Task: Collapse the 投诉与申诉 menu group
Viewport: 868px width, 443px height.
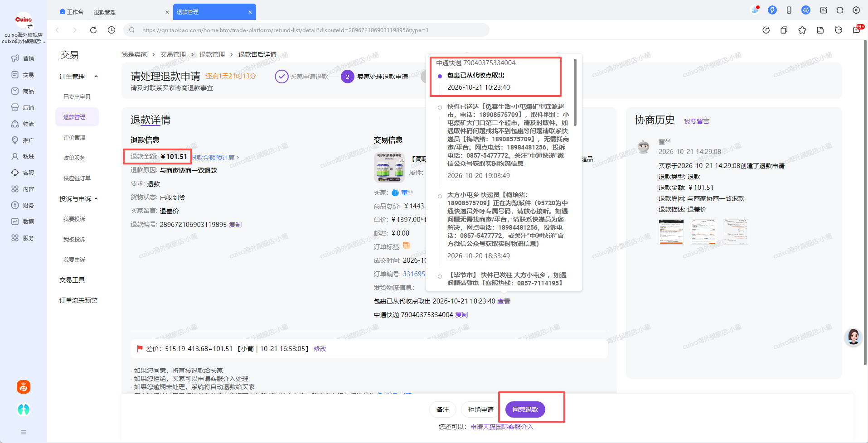Action: 96,199
